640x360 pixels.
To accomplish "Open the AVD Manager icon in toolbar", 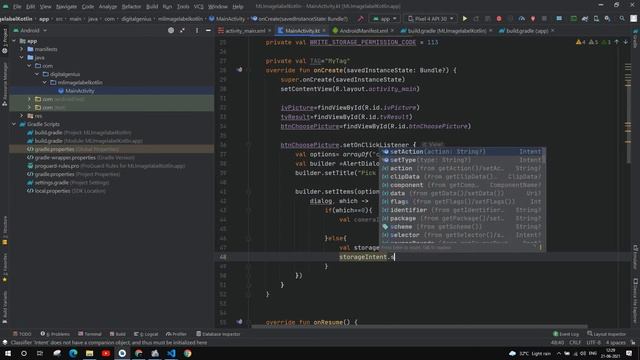I will [596, 19].
